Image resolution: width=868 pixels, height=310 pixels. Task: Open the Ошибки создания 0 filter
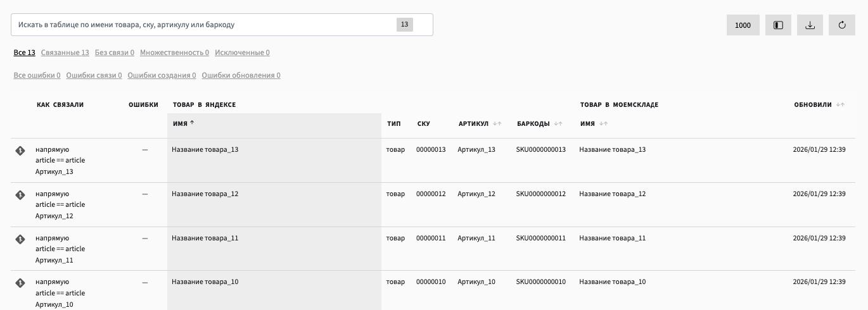click(x=162, y=75)
